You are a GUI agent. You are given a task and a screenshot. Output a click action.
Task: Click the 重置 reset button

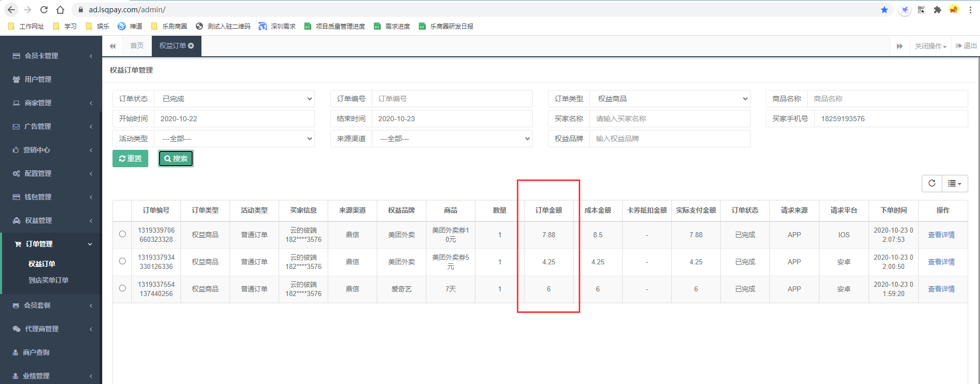click(130, 159)
